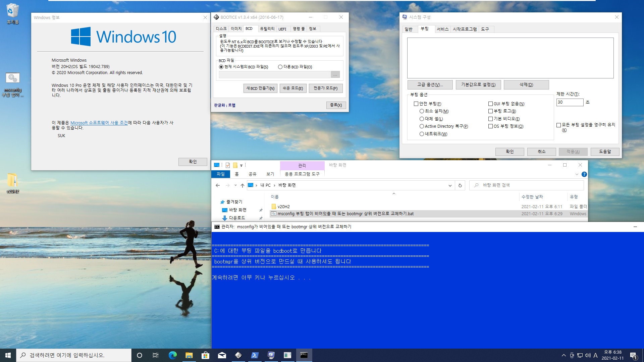Click 기본값으로 설정 button

[478, 85]
